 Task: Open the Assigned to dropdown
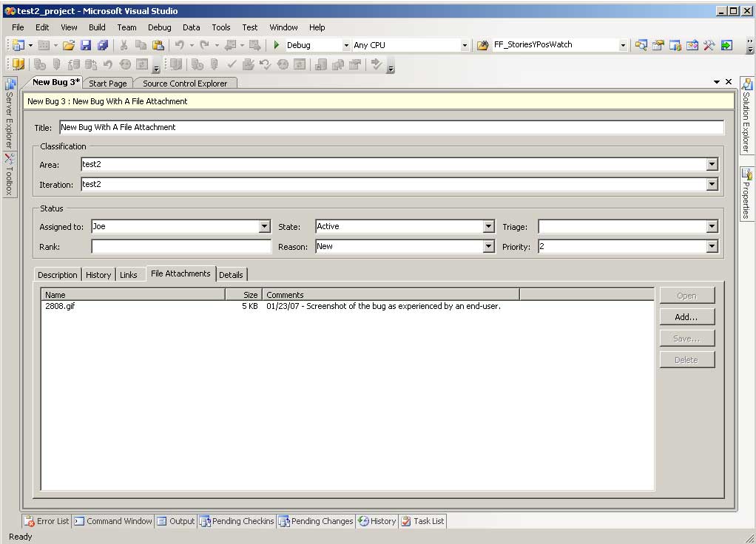coord(264,226)
